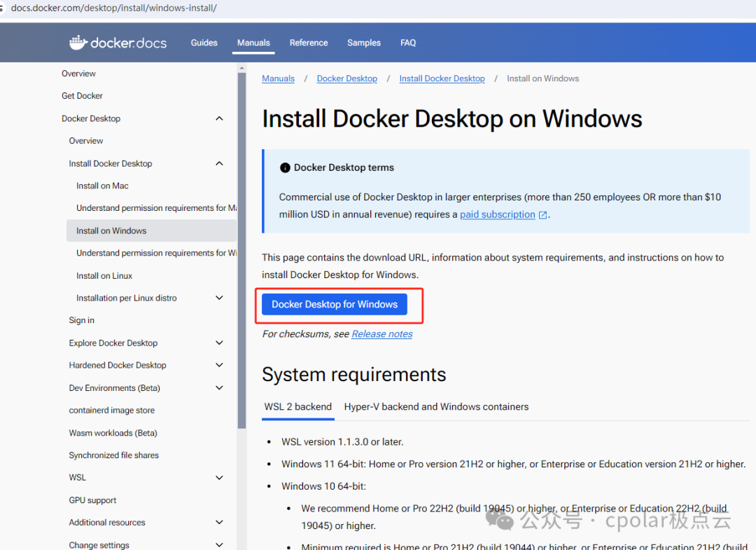Image resolution: width=756 pixels, height=550 pixels.
Task: Click the 'Windows 10 64-bit:' bullet text
Action: click(323, 486)
